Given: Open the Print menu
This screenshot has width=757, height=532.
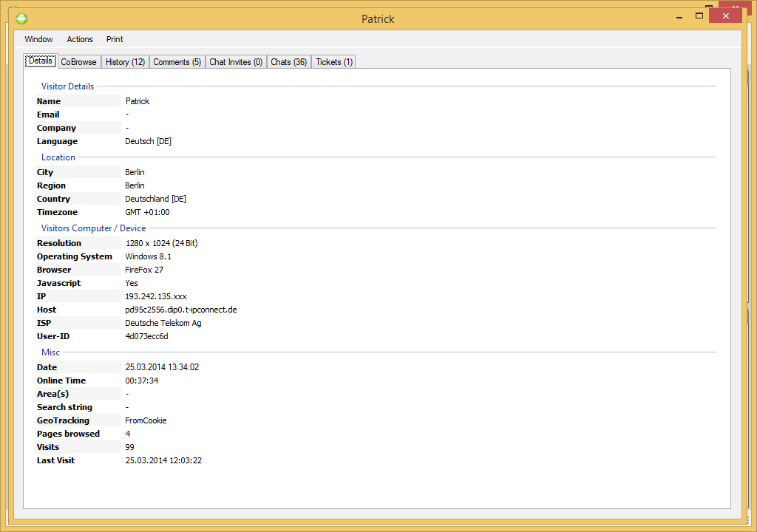Looking at the screenshot, I should pyautogui.click(x=115, y=39).
